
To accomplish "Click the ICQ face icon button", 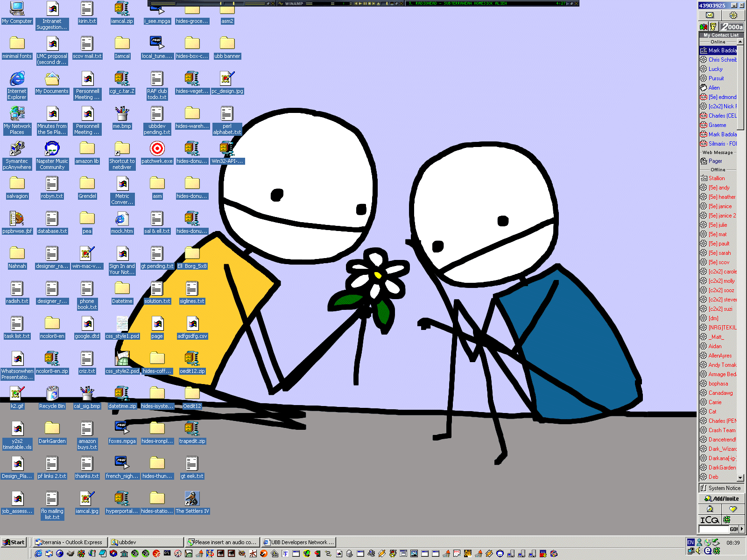I will [x=713, y=27].
